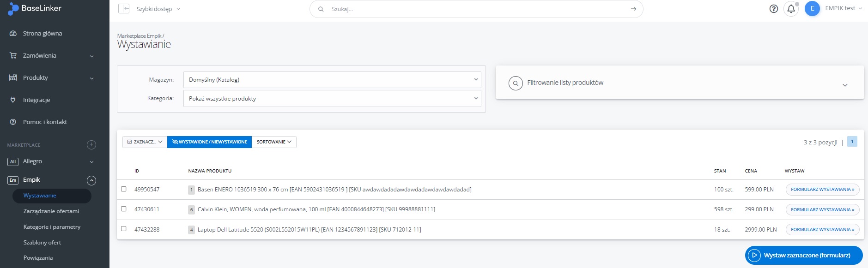Go to Kategorie i parametry
The width and height of the screenshot is (868, 268).
pyautogui.click(x=52, y=227)
